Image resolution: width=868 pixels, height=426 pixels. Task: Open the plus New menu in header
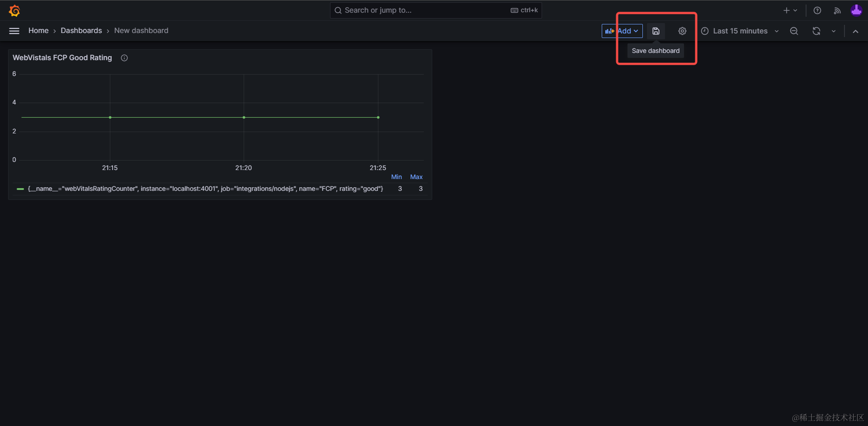pyautogui.click(x=790, y=10)
